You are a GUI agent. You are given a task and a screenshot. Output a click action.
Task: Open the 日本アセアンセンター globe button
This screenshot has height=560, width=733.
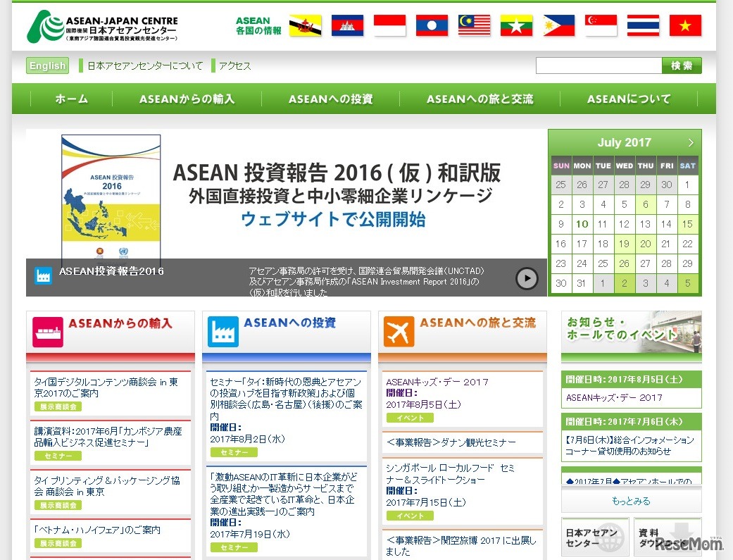pyautogui.click(x=596, y=537)
